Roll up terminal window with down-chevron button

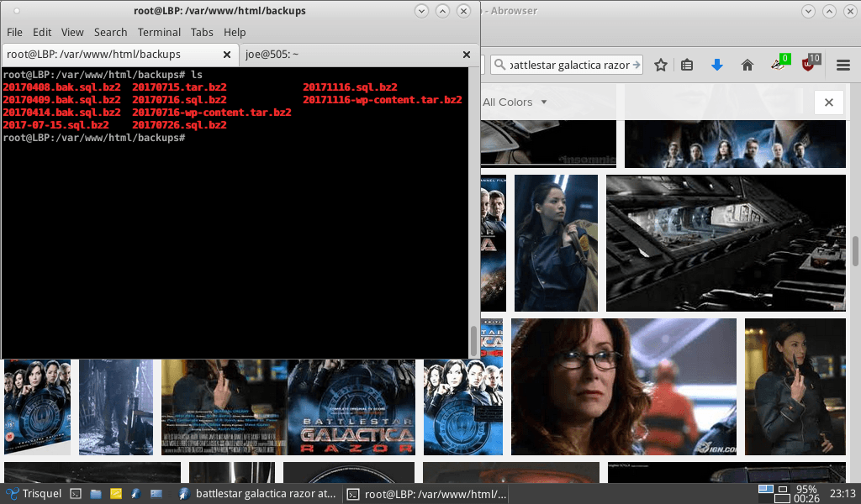click(421, 11)
